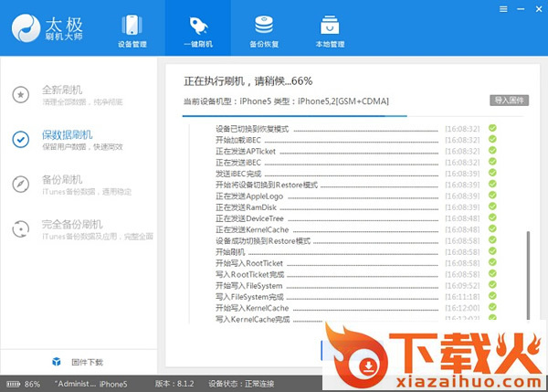
Task: Click the 写入FileSystem完成 log entry
Action: point(249,297)
